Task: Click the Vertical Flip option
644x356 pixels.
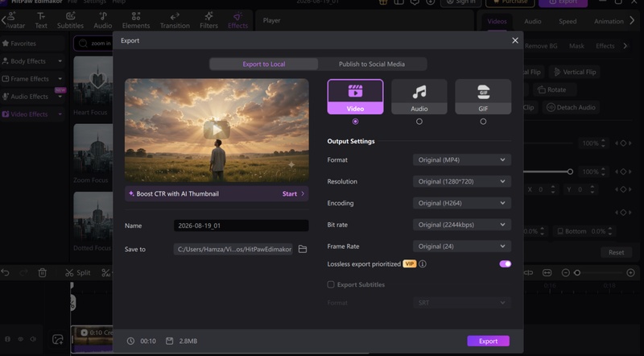Action: click(575, 72)
